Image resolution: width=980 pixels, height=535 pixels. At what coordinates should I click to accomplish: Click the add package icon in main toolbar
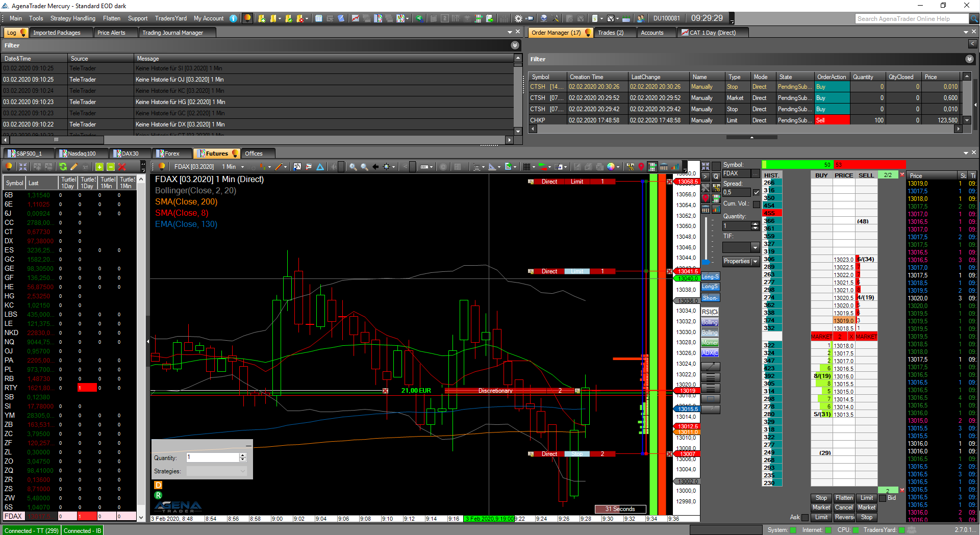point(262,18)
